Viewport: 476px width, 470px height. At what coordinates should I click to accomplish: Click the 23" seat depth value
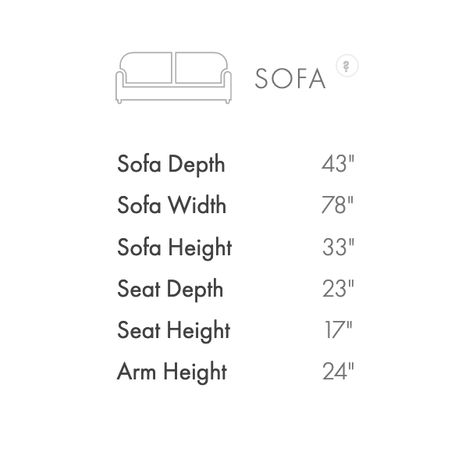point(338,289)
